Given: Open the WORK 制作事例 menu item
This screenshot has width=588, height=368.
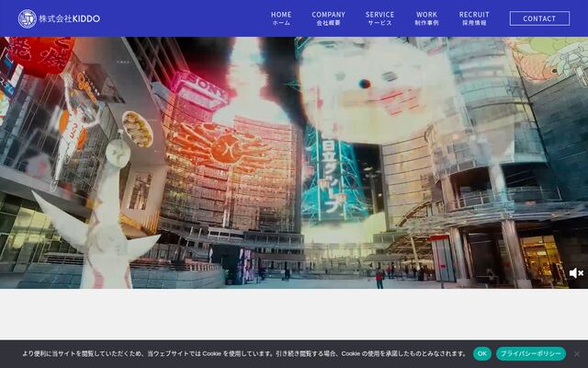Looking at the screenshot, I should point(426,18).
